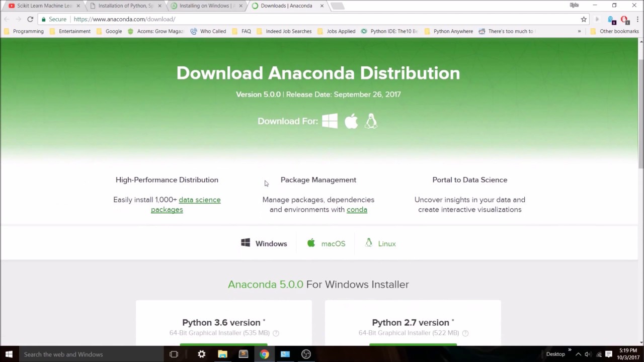Viewport: 644px width, 362px height.
Task: Close the Scikit Learn YouTube tab
Action: tap(78, 6)
